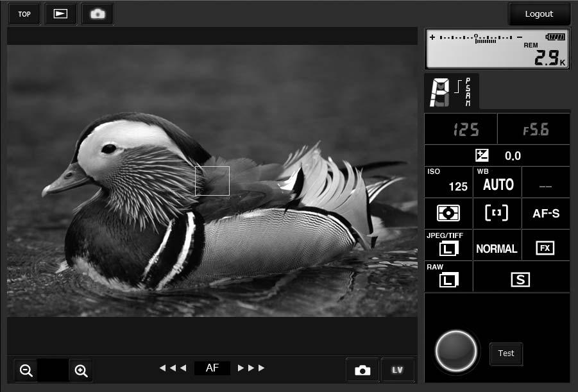
Task: Click the right focus adjustment arrows
Action: click(251, 368)
